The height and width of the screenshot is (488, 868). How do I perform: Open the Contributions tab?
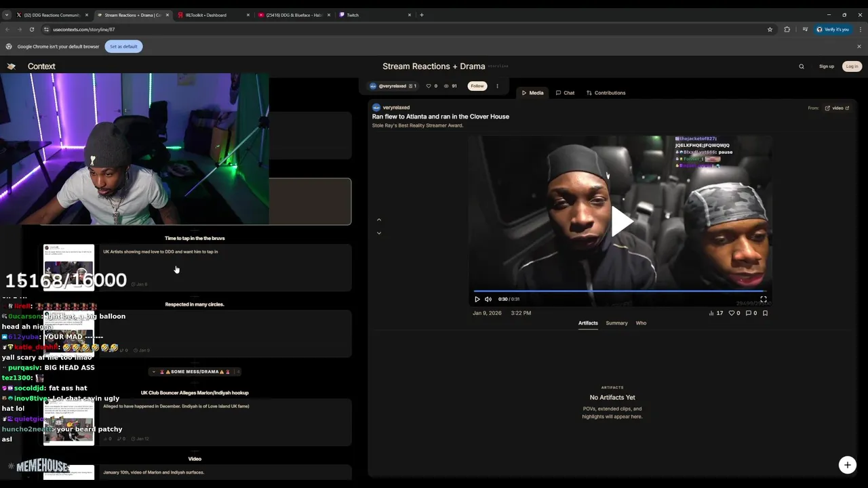click(606, 93)
